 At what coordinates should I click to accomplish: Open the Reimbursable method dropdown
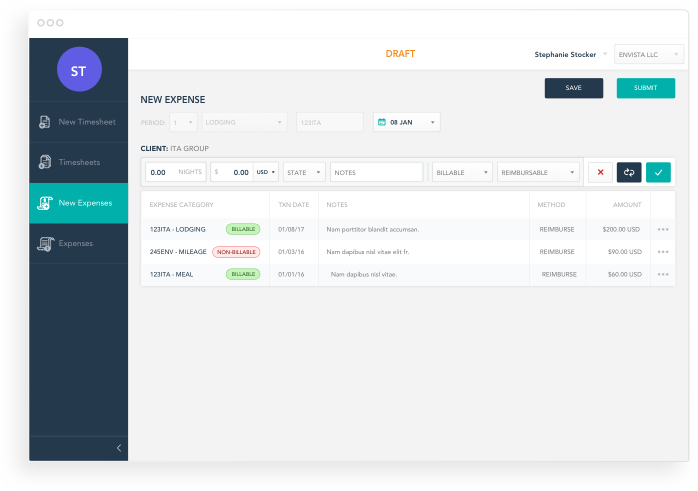tap(538, 172)
